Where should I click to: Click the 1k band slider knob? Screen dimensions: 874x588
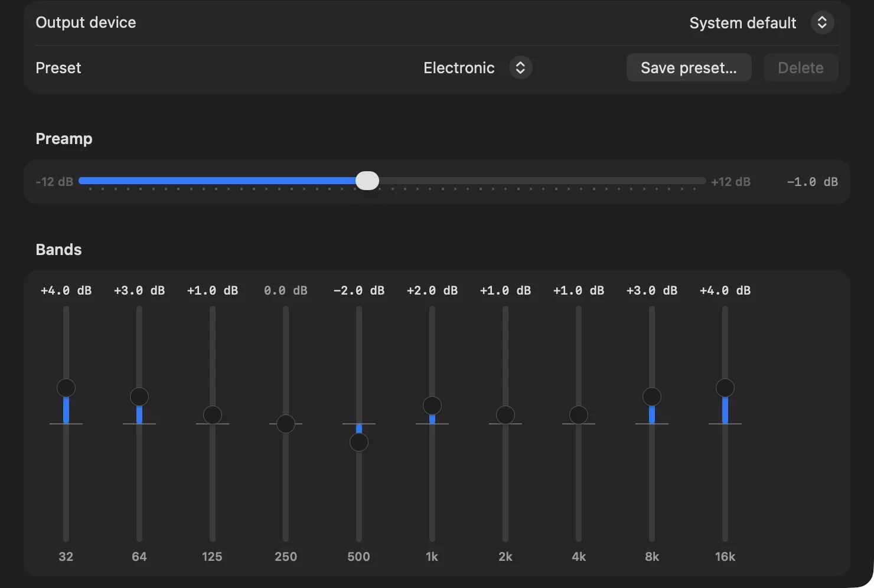[x=432, y=406]
